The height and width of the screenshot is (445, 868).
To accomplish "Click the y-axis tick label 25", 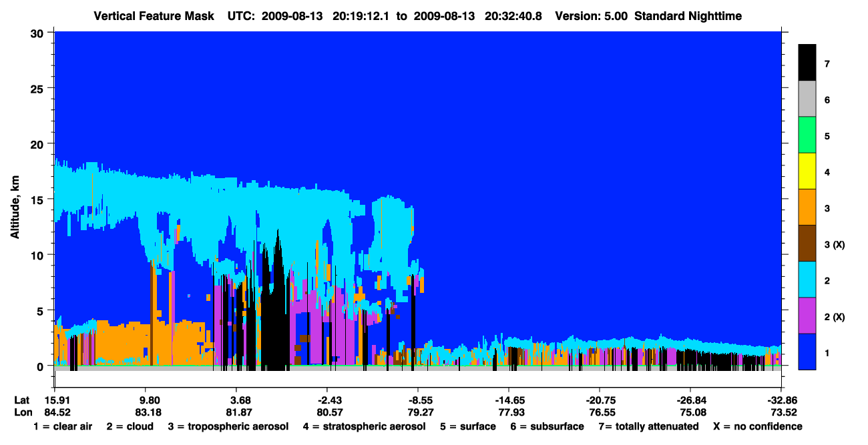I will [x=39, y=88].
